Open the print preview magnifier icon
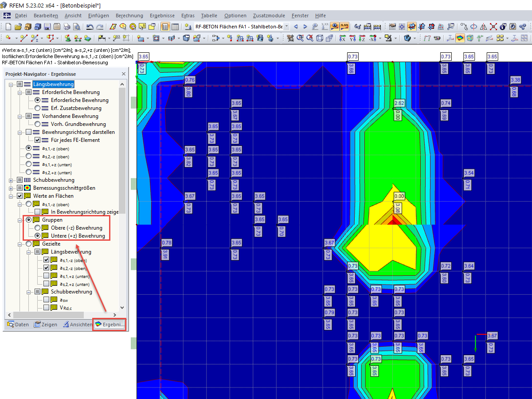 point(76,27)
